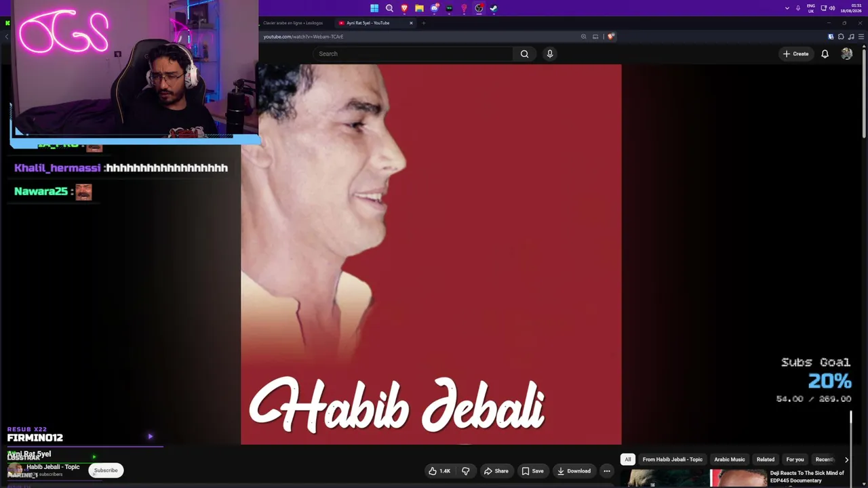This screenshot has height=488, width=868.
Task: Open the browser extensions puzzle icon
Action: (841, 37)
